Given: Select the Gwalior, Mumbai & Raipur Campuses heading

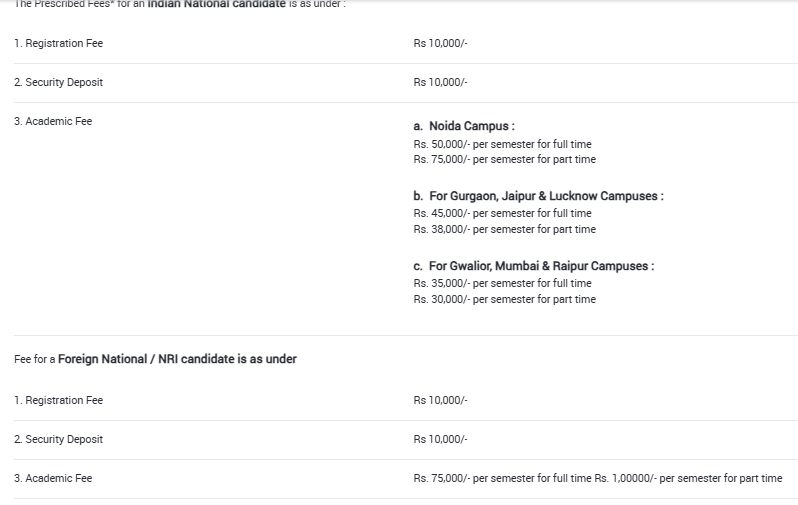Looking at the screenshot, I should pyautogui.click(x=534, y=266).
